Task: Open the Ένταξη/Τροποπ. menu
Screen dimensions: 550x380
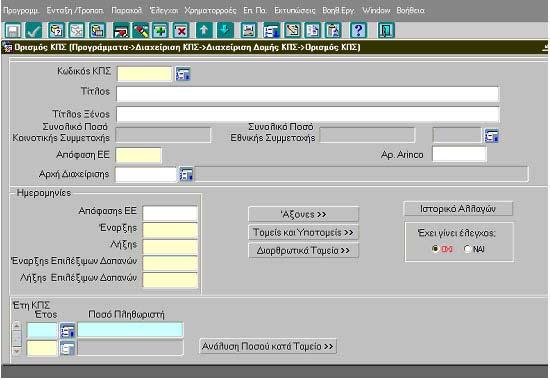Action: click(75, 11)
